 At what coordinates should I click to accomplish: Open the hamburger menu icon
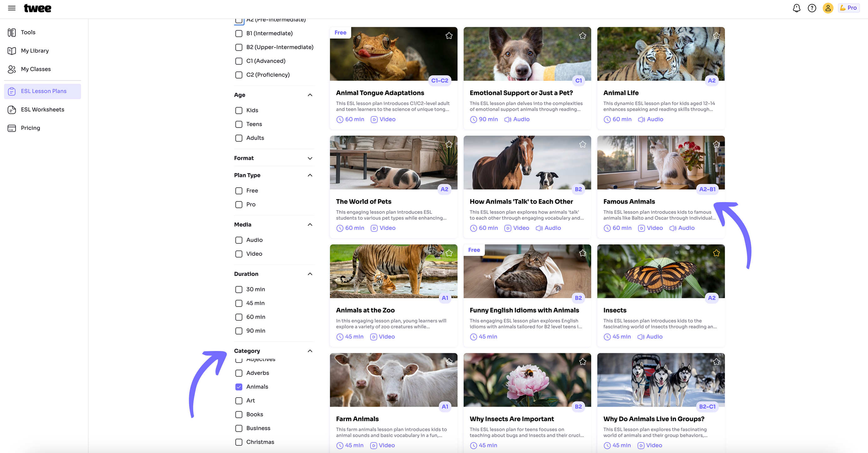tap(12, 8)
